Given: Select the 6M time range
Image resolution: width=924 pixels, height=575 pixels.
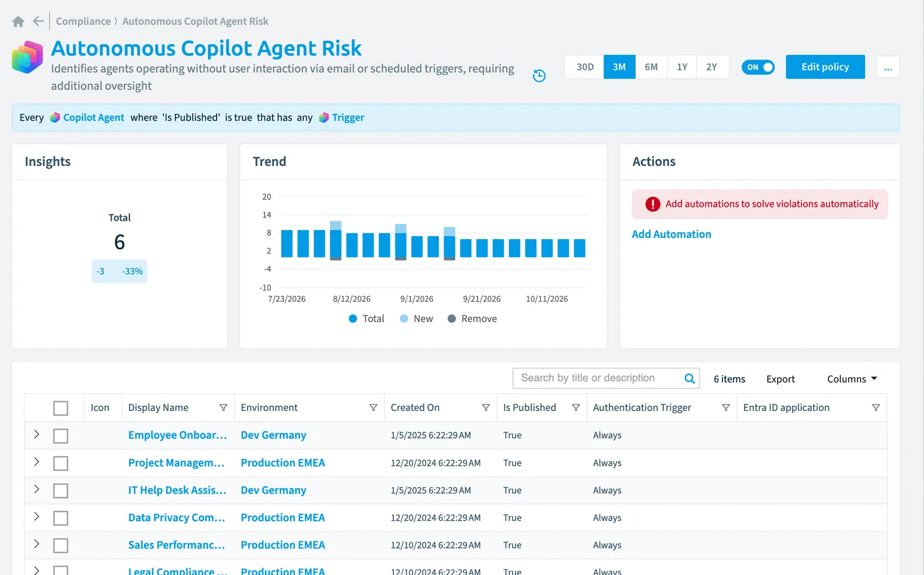Looking at the screenshot, I should 651,67.
